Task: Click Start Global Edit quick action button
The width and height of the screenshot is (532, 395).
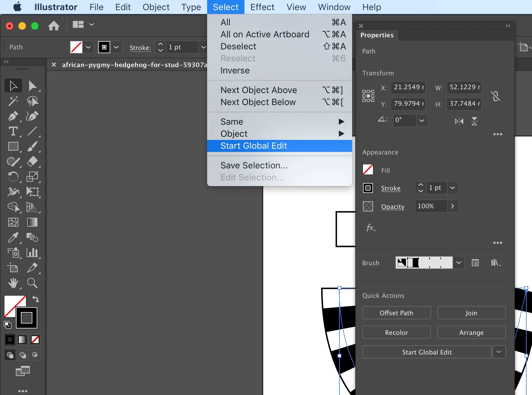Action: pos(427,352)
